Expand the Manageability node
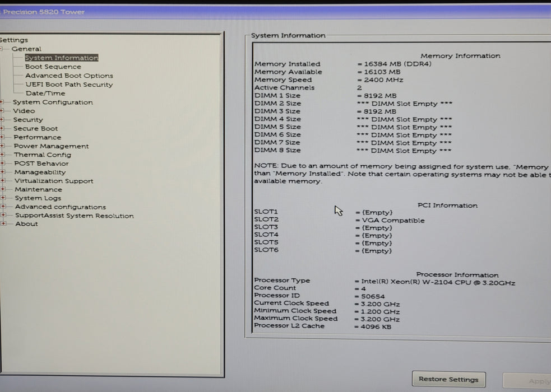This screenshot has height=392, width=551. pos(3,172)
